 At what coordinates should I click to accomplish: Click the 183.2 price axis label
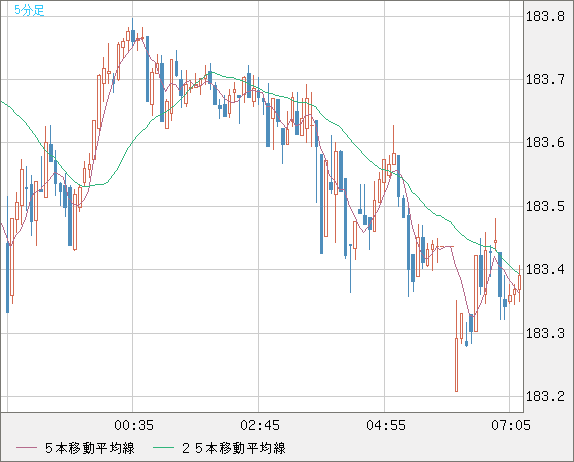pyautogui.click(x=545, y=396)
